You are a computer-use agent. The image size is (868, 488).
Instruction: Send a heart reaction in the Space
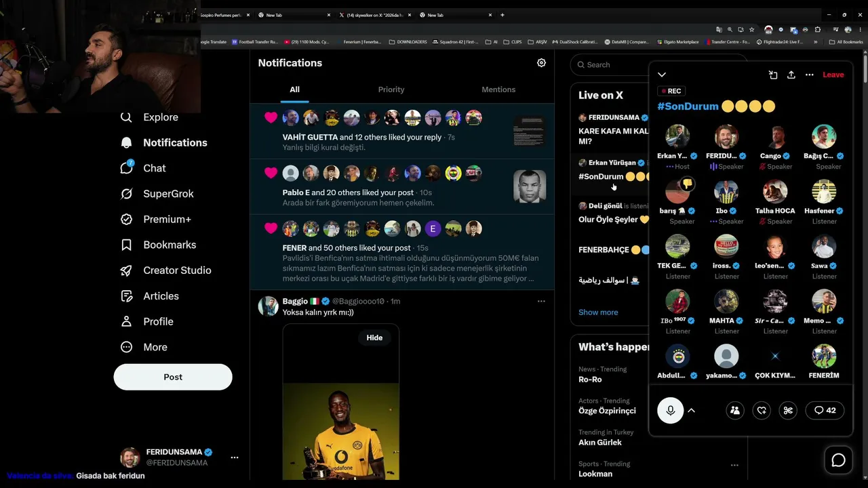(762, 410)
